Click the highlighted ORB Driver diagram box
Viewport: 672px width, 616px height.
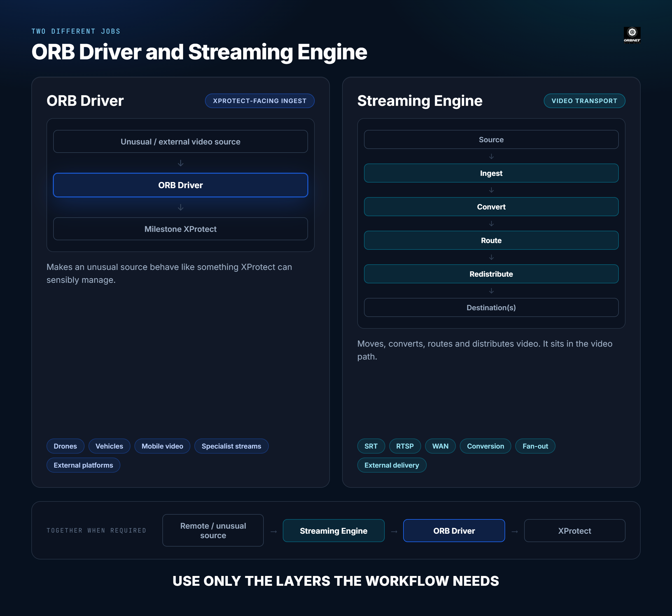pyautogui.click(x=180, y=185)
